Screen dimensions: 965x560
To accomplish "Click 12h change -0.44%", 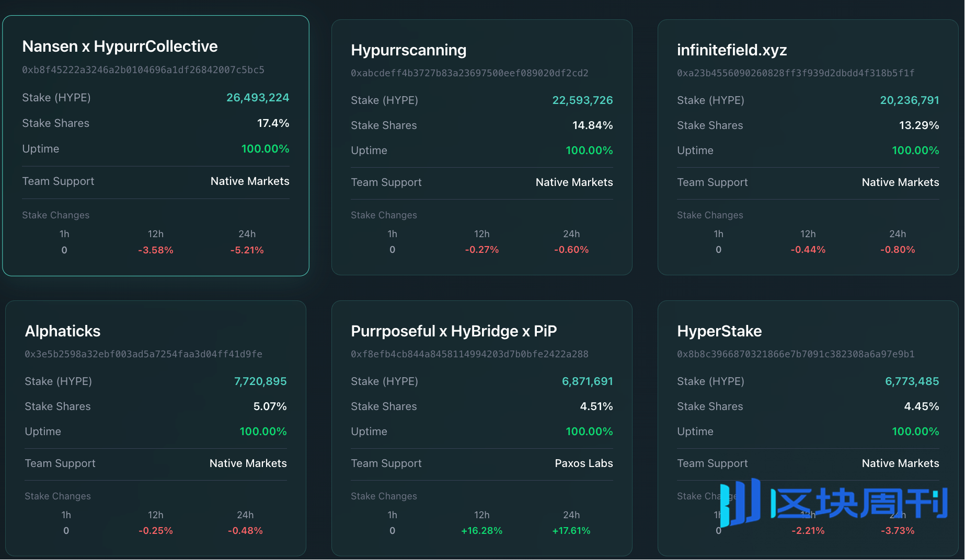I will tap(808, 250).
